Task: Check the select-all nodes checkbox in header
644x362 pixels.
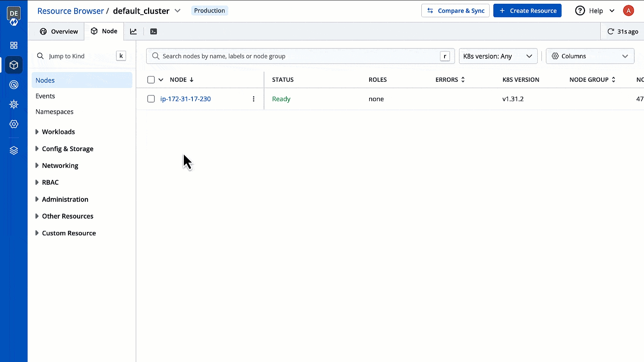Action: [151, 80]
